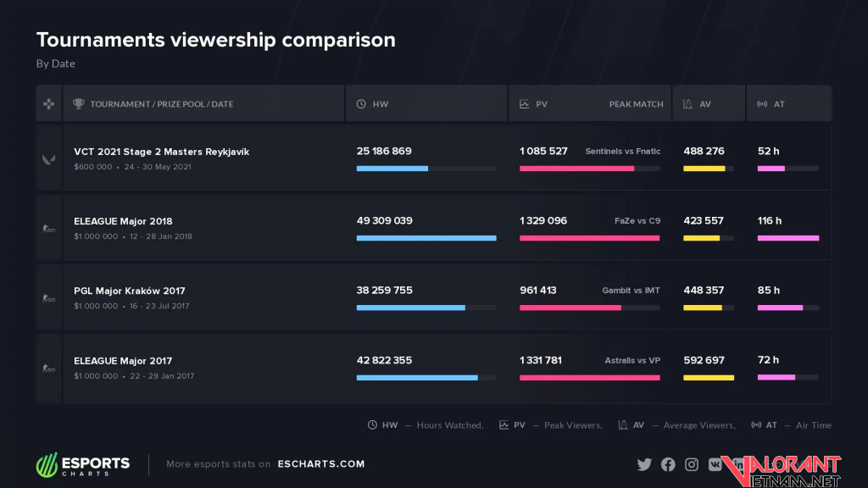
Task: Click the blue hours-watched bar for ELEAGUE Major 2018
Action: pos(426,238)
